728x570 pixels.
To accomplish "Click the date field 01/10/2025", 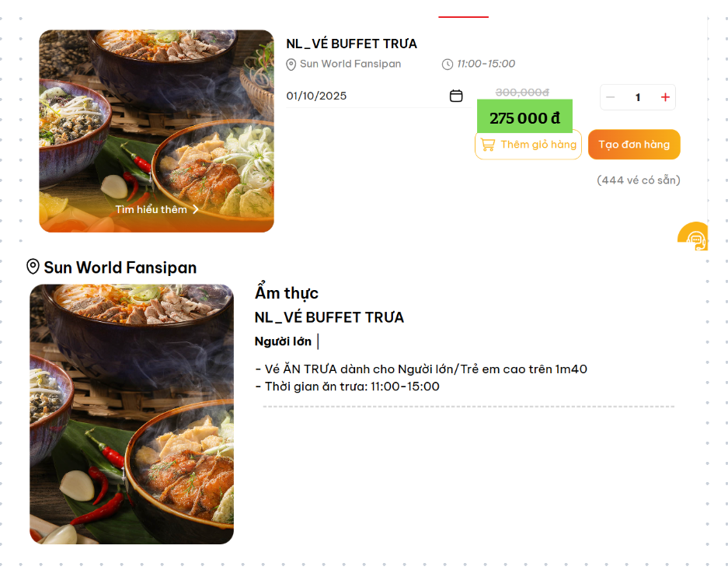I will pos(365,96).
